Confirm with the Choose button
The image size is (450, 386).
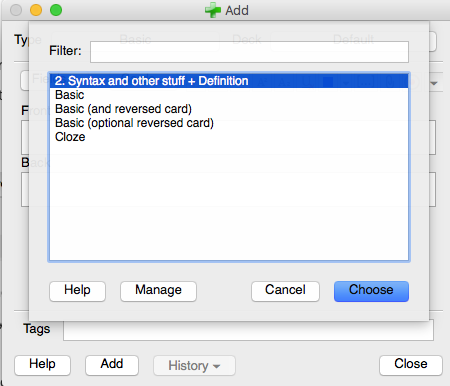(x=371, y=291)
